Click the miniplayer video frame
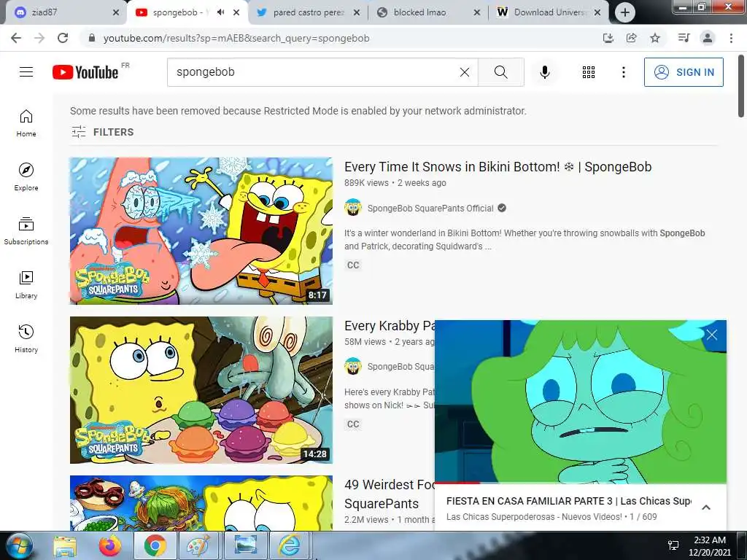This screenshot has height=560, width=747. click(580, 402)
